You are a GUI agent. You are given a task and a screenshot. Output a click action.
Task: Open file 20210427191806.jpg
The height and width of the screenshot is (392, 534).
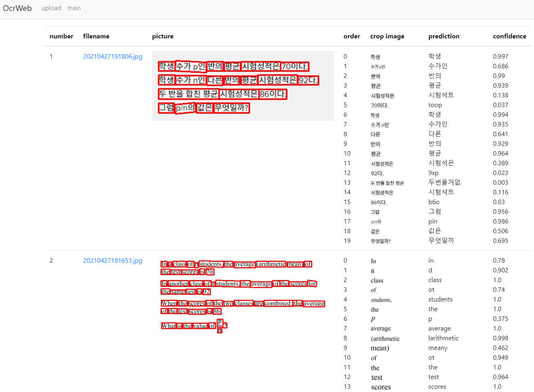click(x=113, y=57)
